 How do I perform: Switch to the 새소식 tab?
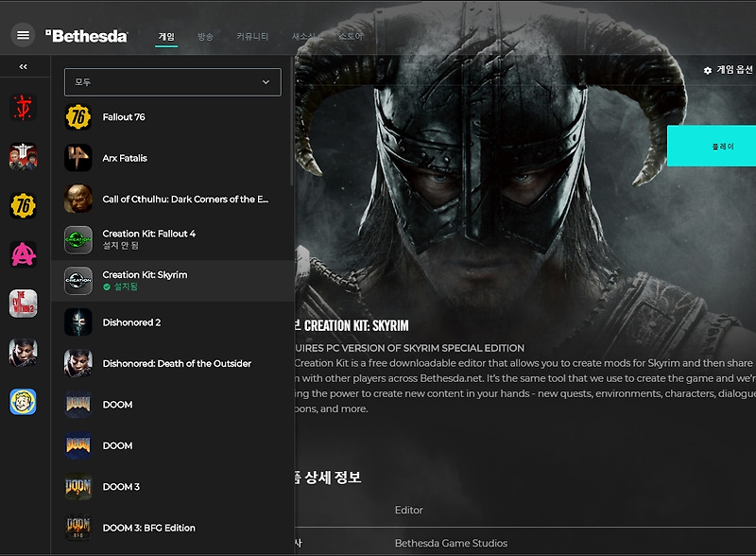303,37
